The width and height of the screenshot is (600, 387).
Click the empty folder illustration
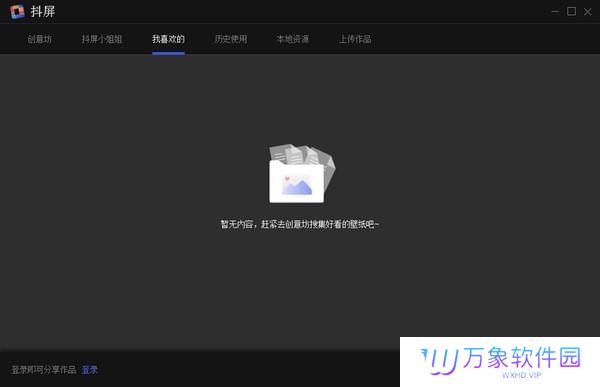pos(302,174)
